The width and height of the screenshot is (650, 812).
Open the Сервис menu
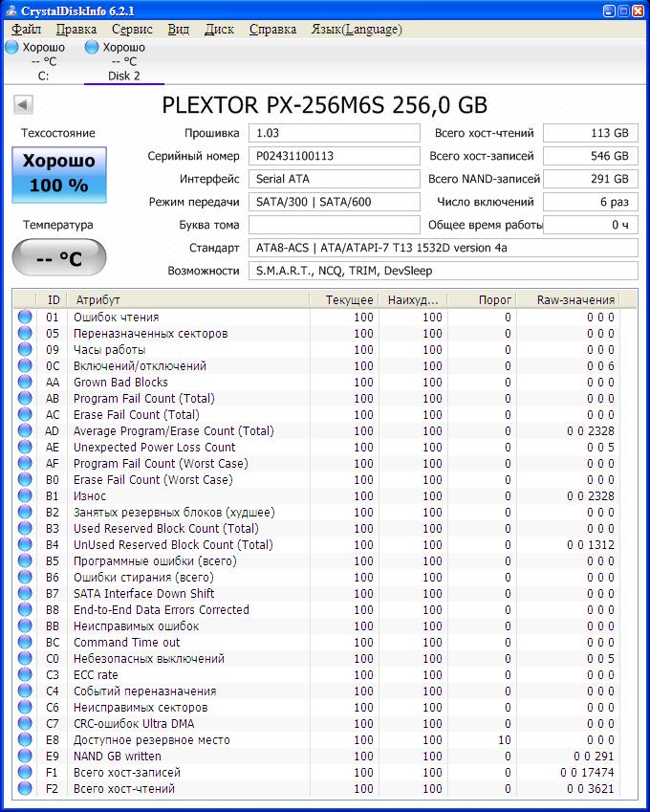coord(132,29)
